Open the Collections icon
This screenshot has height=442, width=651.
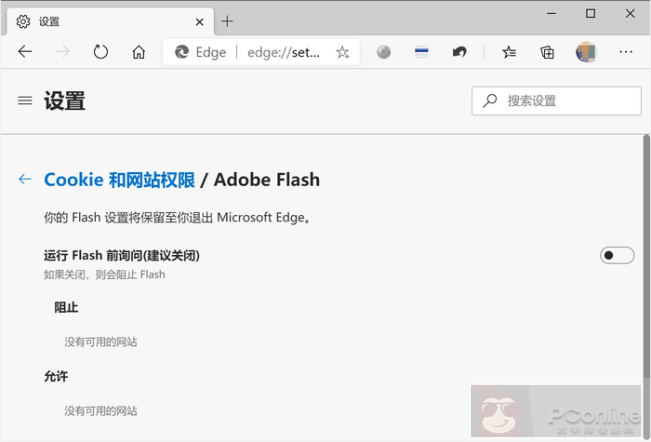pos(547,52)
